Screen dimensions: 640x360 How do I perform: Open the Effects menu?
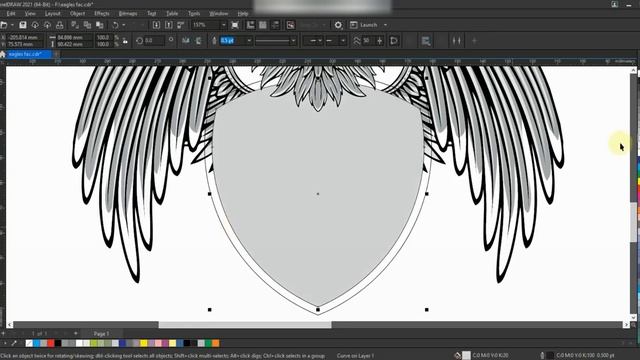point(102,13)
